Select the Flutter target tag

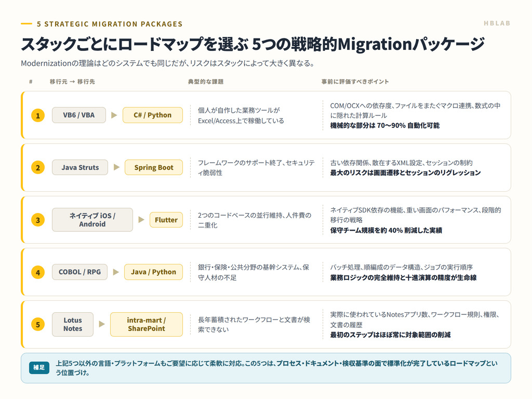(x=166, y=220)
